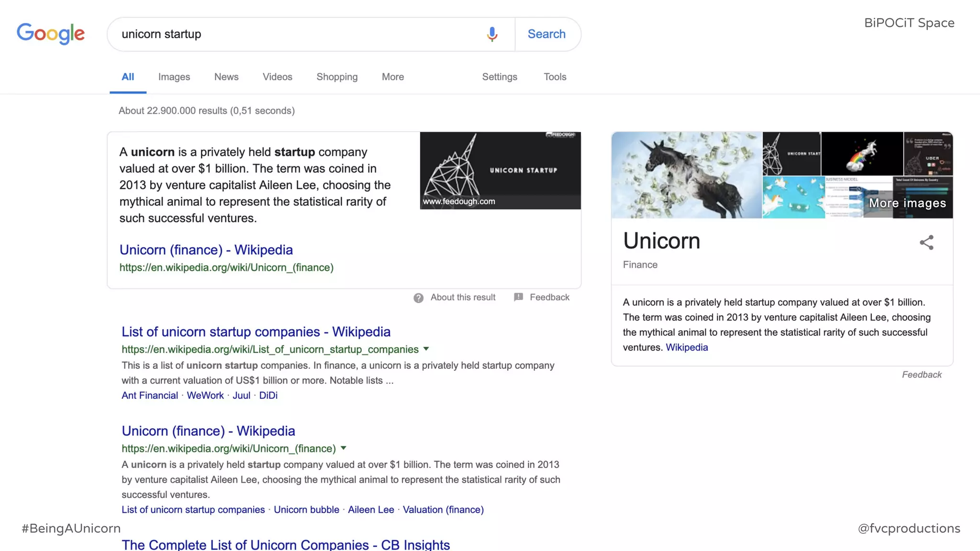Viewport: 980px width, 551px height.
Task: Click the WeWork sitelink
Action: coord(205,396)
